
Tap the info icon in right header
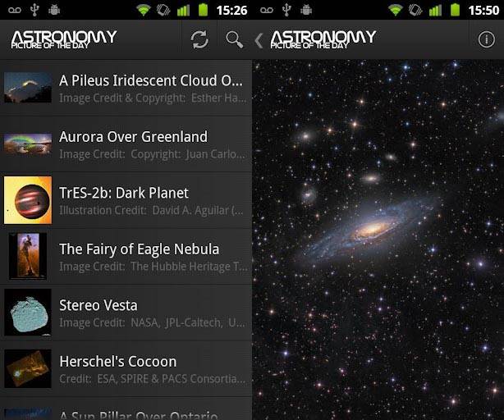point(486,39)
